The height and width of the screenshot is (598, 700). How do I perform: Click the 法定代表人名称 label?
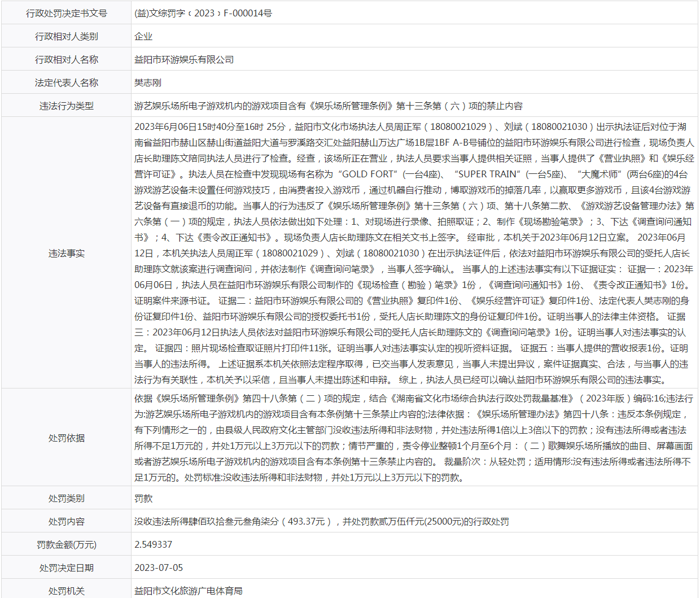point(66,82)
